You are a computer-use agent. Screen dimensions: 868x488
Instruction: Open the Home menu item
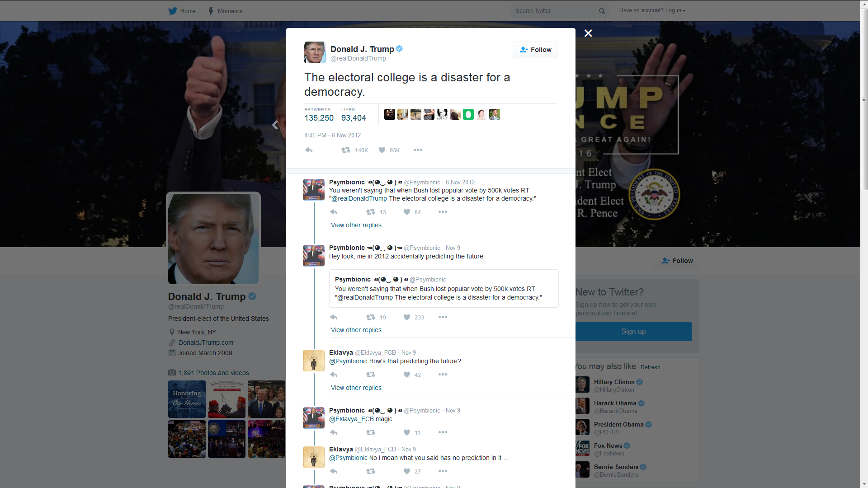click(x=182, y=11)
